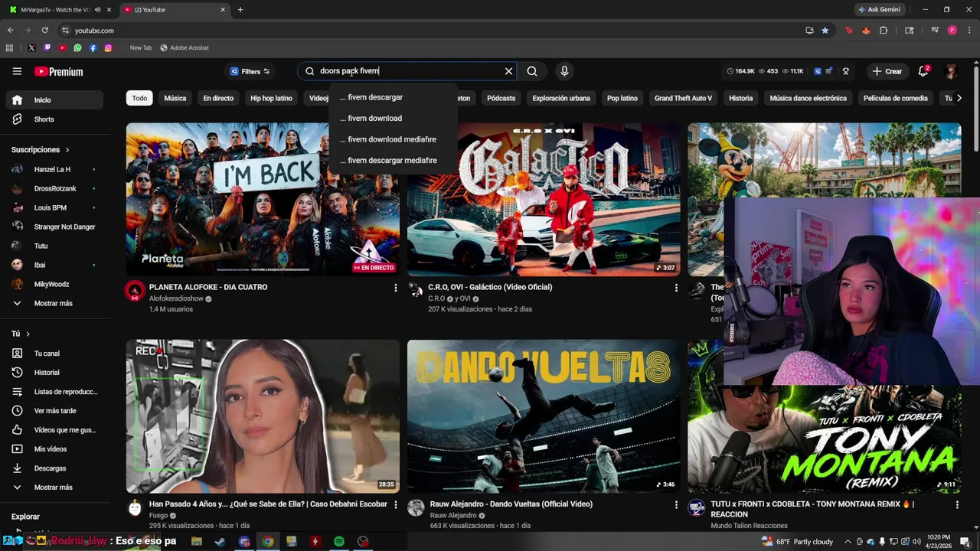This screenshot has height=551, width=980.
Task: Open Discord from the taskbar
Action: [x=244, y=542]
